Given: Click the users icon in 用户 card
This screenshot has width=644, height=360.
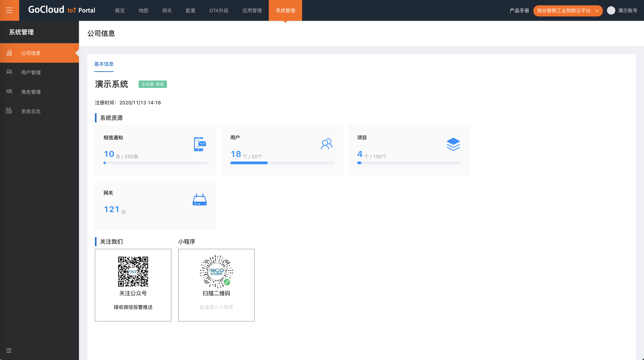Looking at the screenshot, I should pyautogui.click(x=326, y=144).
